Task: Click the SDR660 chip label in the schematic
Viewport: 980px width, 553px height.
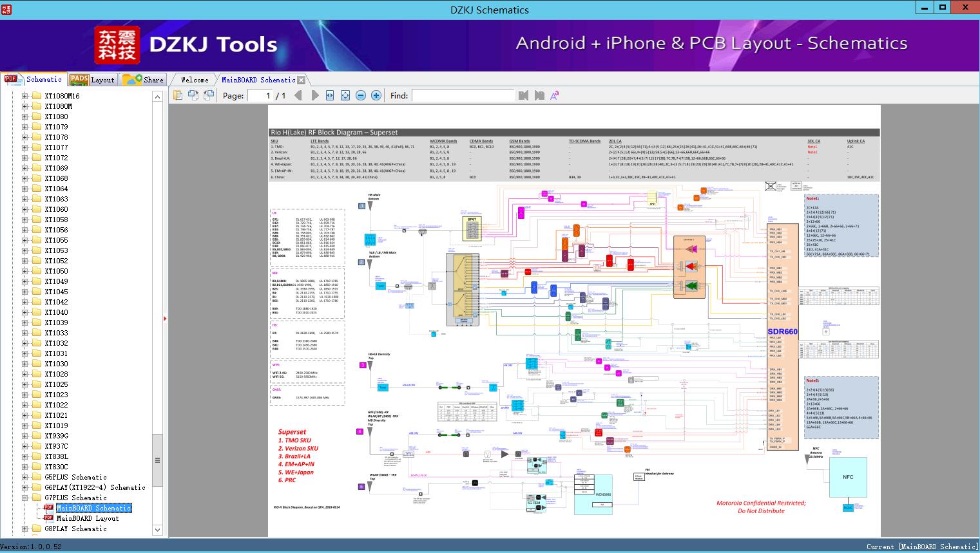Action: [782, 332]
